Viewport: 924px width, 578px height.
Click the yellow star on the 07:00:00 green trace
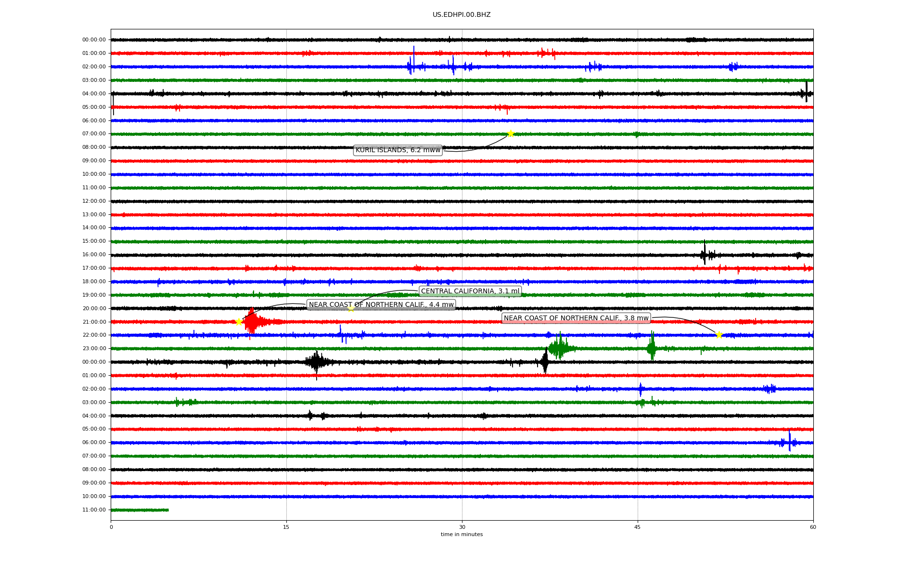coord(511,133)
